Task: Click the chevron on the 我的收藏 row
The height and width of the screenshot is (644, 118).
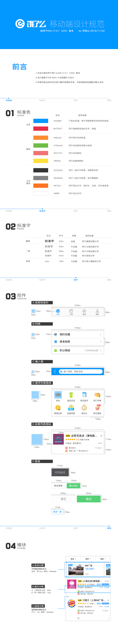Action: pos(101,335)
